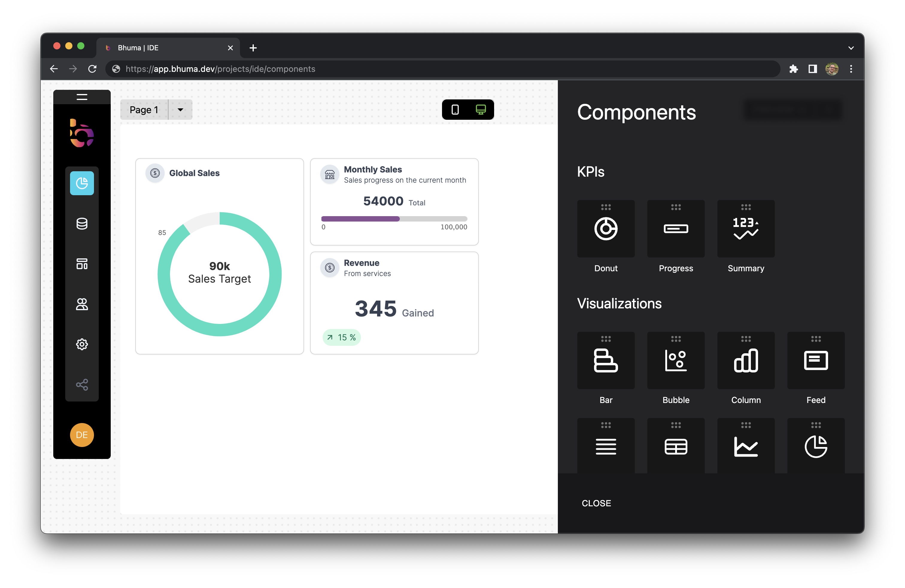Toggle the sidebar hamburger menu

[x=82, y=97]
